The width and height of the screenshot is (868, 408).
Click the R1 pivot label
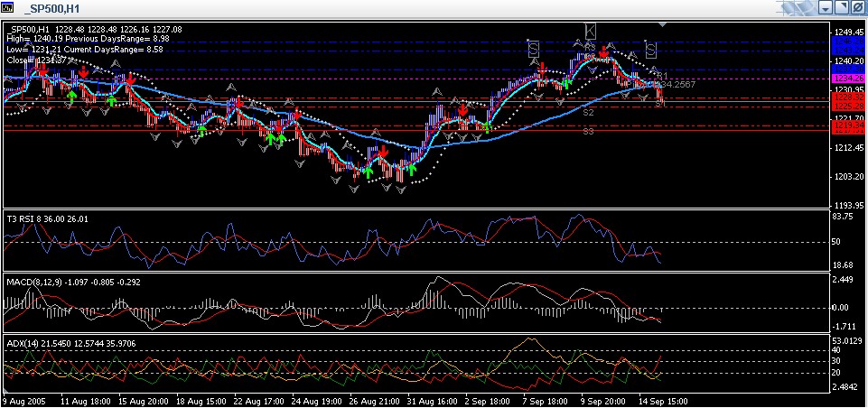pyautogui.click(x=662, y=75)
